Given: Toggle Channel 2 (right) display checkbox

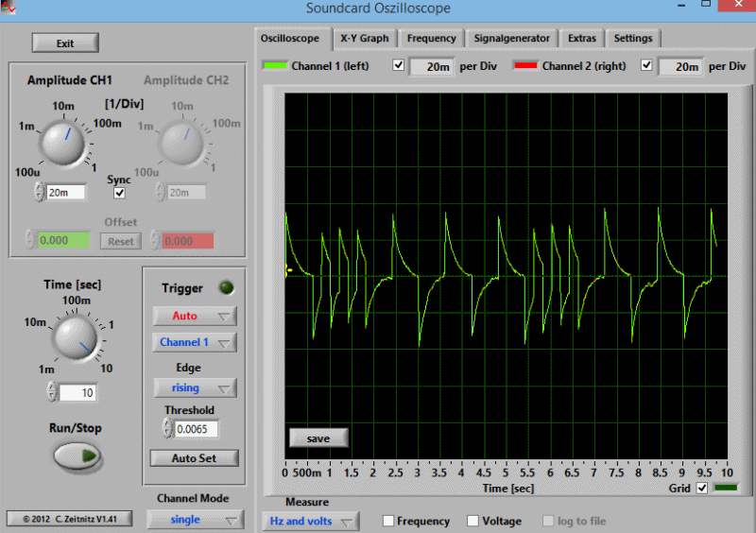Looking at the screenshot, I should click(646, 65).
